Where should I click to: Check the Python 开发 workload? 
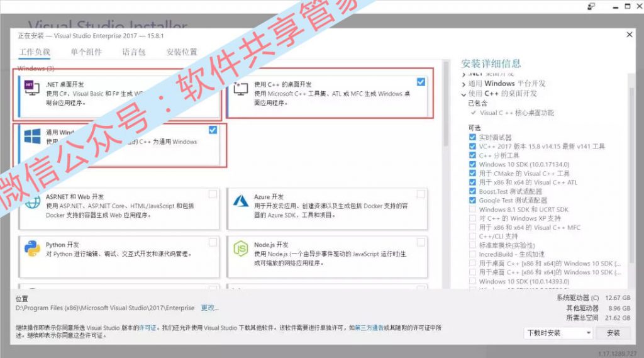[x=213, y=242]
